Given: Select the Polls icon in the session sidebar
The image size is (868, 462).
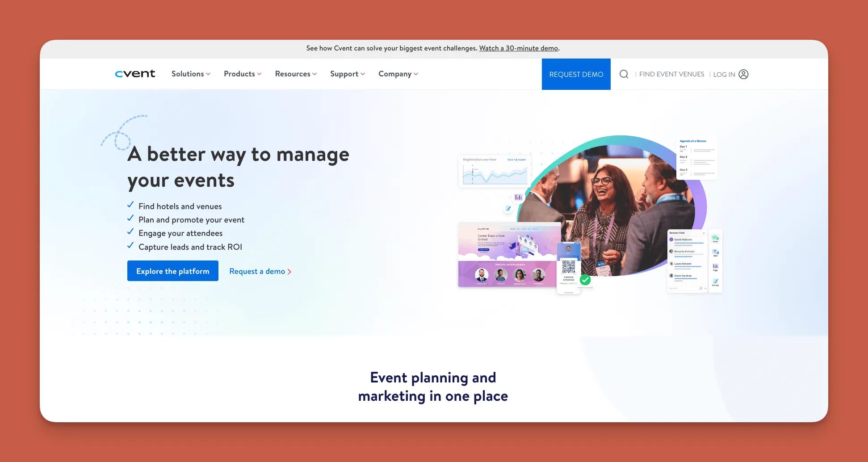Looking at the screenshot, I should click(715, 266).
